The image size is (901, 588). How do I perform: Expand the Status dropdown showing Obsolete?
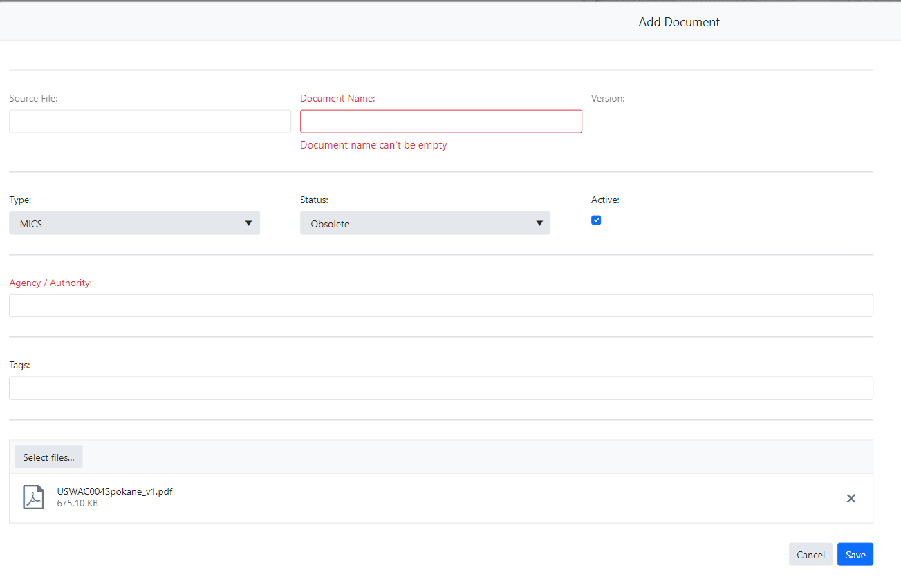[x=425, y=223]
